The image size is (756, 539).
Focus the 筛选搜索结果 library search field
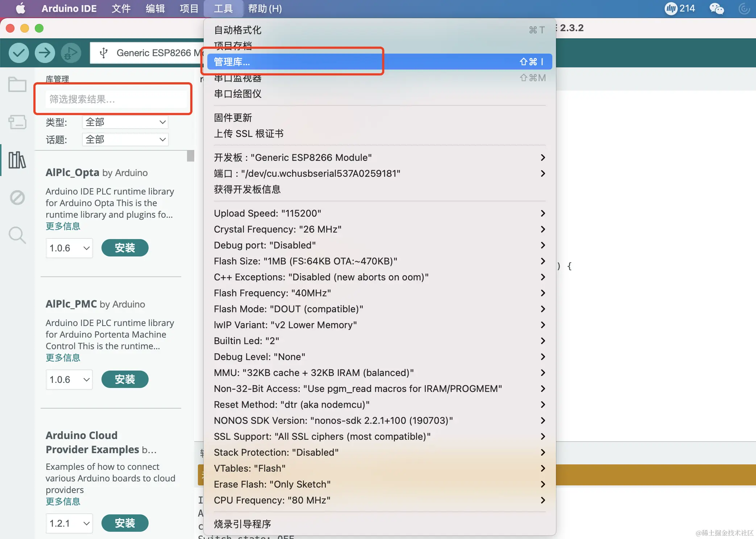click(x=116, y=99)
